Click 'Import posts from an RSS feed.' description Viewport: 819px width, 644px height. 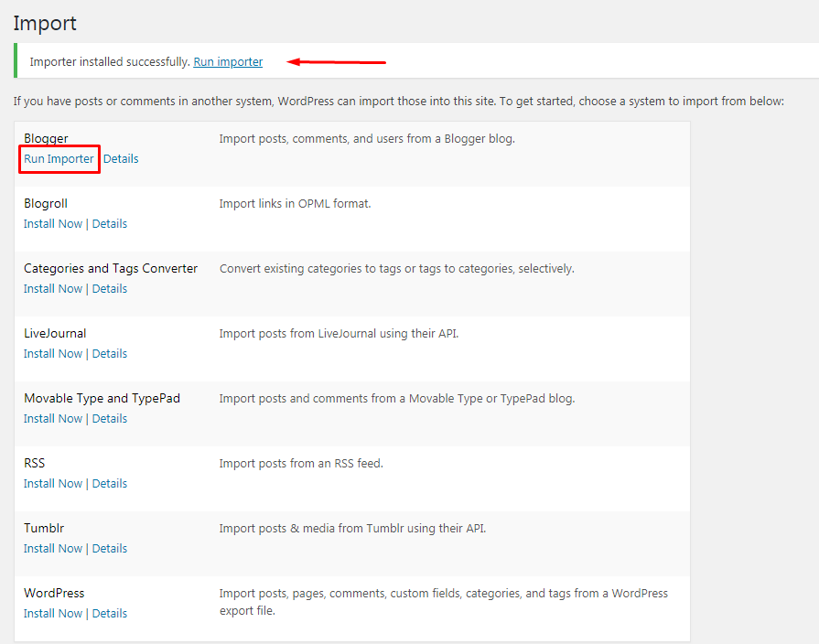[301, 463]
